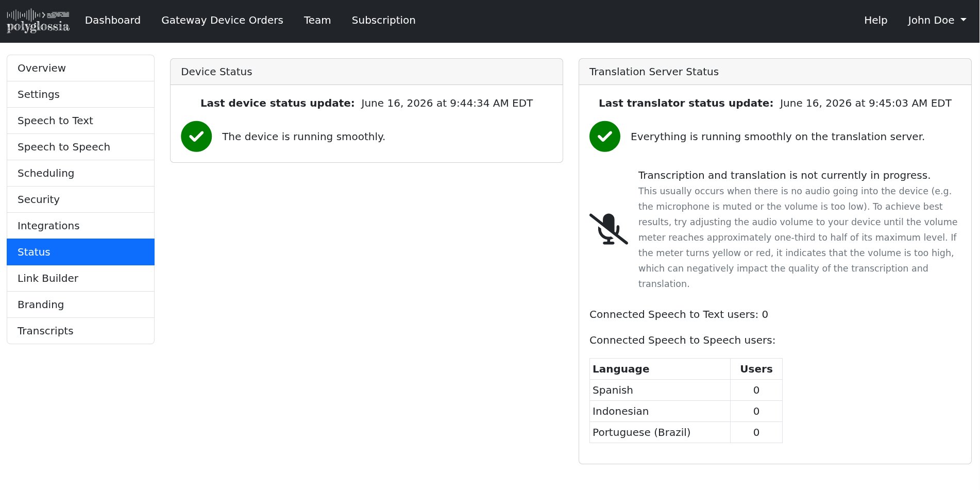This screenshot has height=490, width=980.
Task: Click the green device status checkmark icon
Action: [x=196, y=137]
